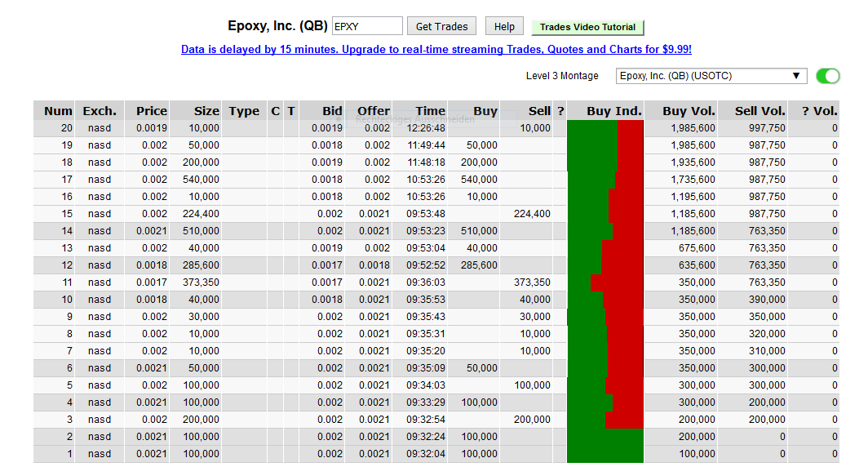Click the Offer column header
Screen dimensions: 868x467
(374, 111)
